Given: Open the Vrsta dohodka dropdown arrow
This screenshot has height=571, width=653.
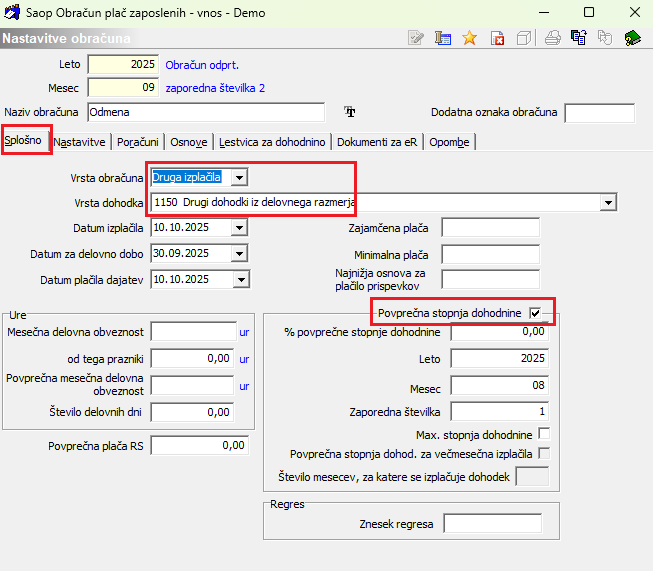Looking at the screenshot, I should coord(608,203).
